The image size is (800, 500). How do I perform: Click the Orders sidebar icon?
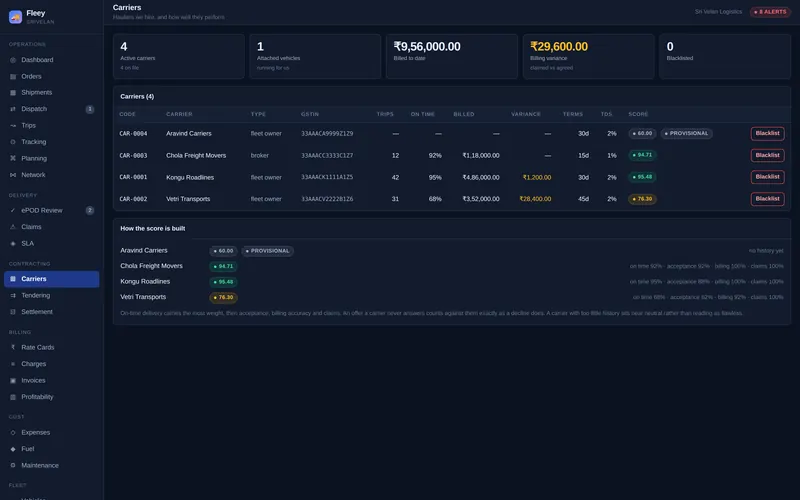(13, 77)
